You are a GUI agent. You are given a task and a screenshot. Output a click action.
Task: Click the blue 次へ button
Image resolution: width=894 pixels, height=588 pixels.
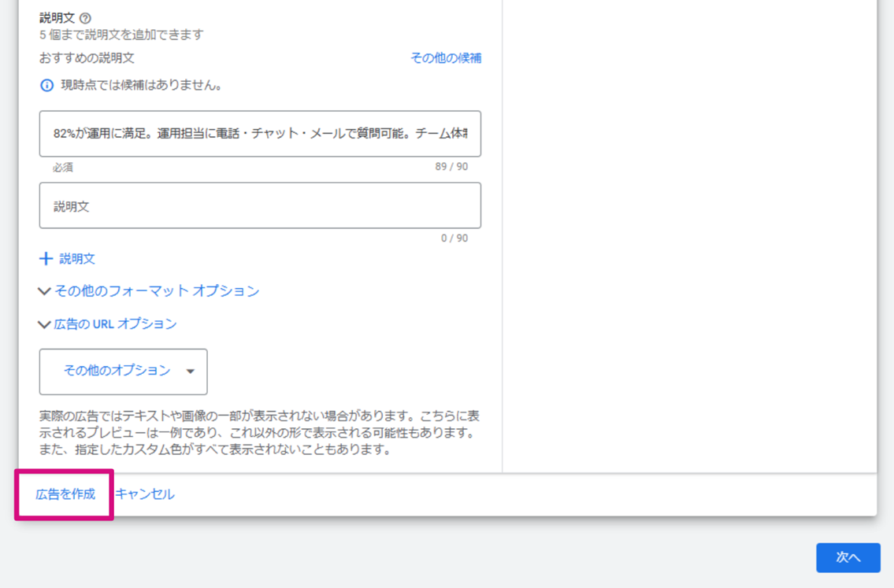(848, 557)
